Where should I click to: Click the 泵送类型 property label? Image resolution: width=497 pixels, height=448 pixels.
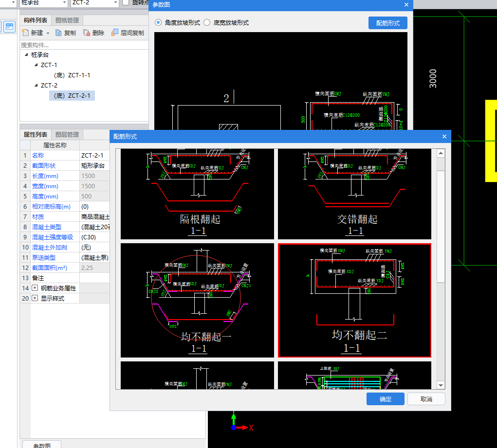coord(44,257)
